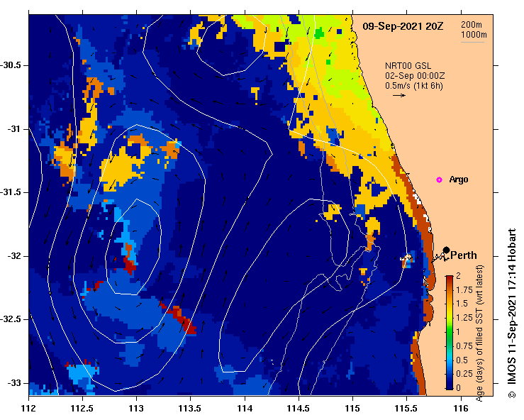Click the Argo text label
The image size is (524, 420).
459,179
